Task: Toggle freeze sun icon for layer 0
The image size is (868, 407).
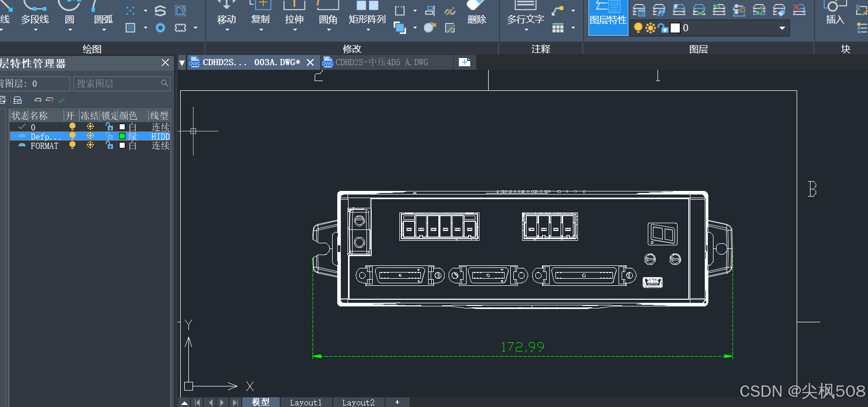Action: click(90, 126)
